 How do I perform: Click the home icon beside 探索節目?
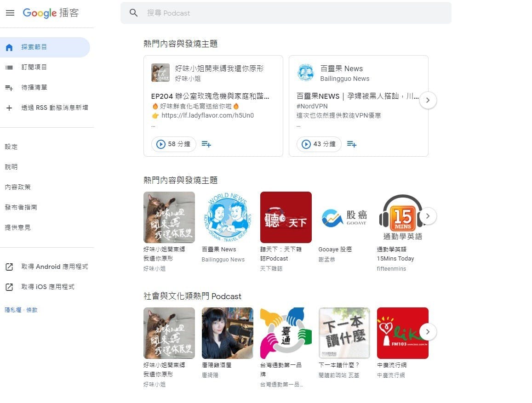[x=9, y=47]
